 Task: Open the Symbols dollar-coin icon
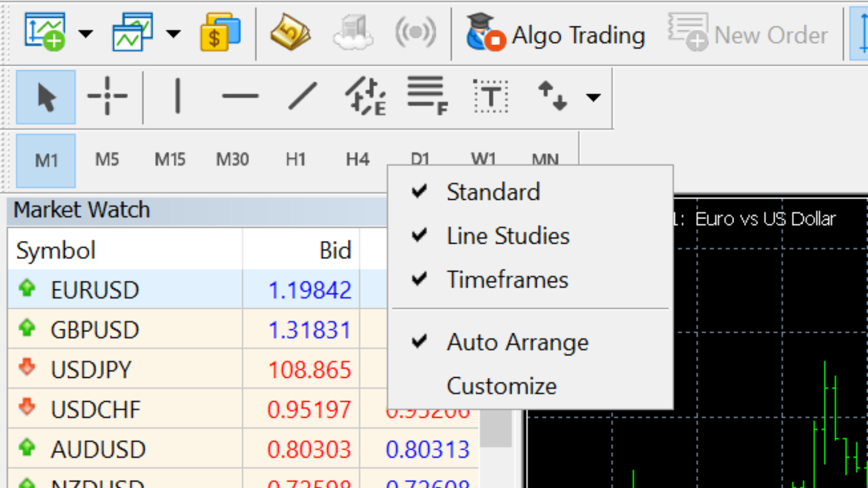point(220,32)
